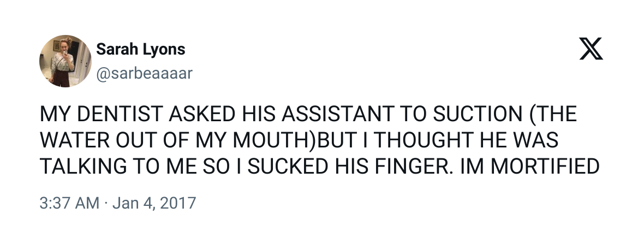Image resolution: width=644 pixels, height=249 pixels.
Task: Click the X logo icon
Action: [591, 49]
